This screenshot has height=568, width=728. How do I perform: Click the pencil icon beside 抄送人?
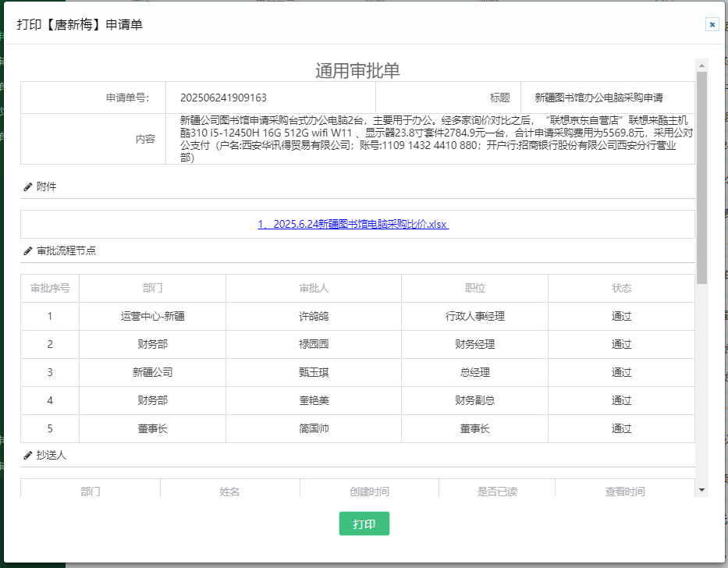[x=28, y=455]
